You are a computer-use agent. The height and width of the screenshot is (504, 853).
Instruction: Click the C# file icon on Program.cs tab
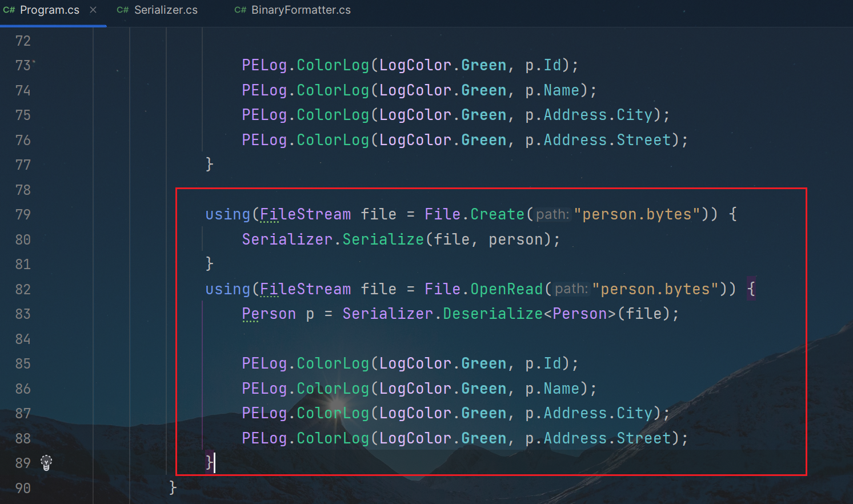coord(9,10)
